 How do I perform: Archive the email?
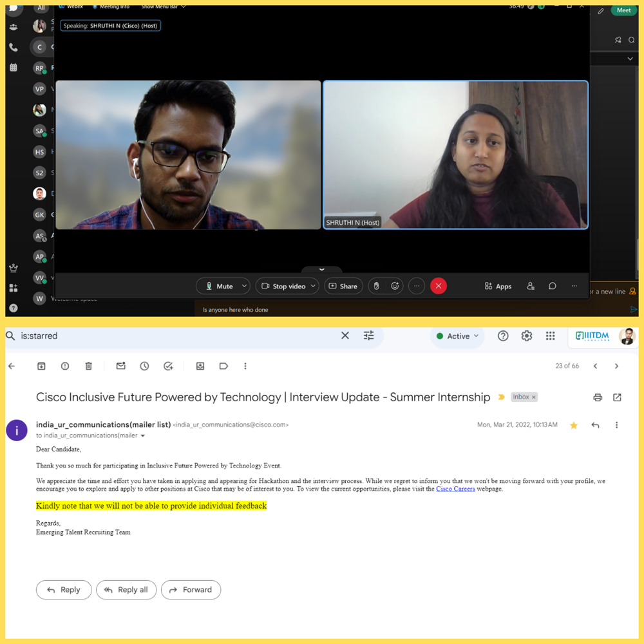[x=41, y=366]
